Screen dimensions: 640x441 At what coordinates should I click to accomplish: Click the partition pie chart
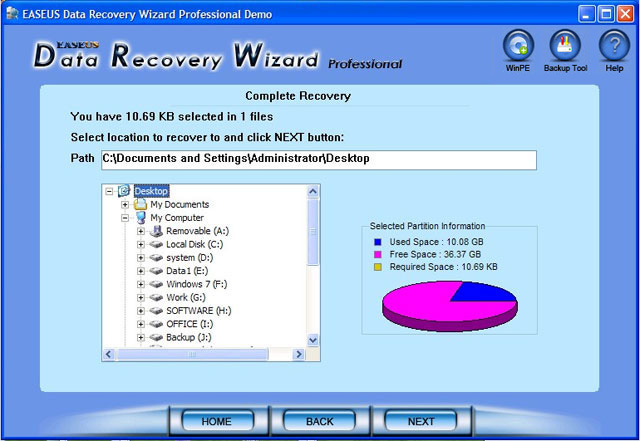[x=449, y=306]
